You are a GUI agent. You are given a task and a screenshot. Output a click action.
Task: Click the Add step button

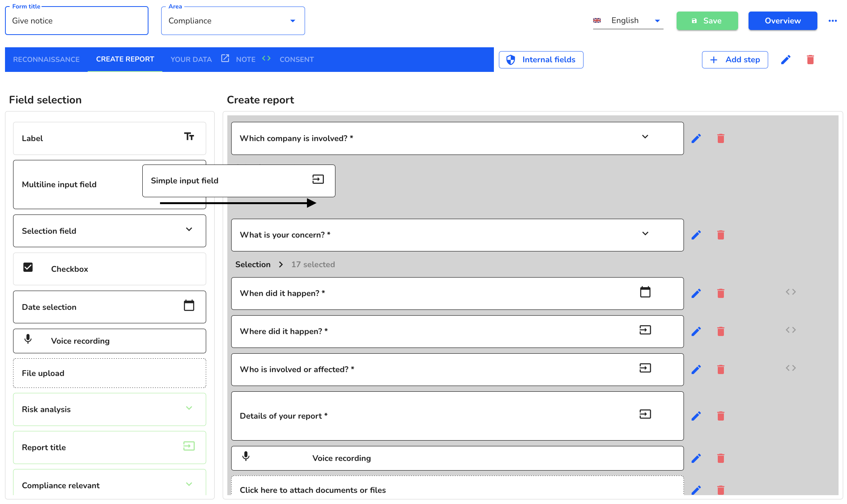pos(735,60)
